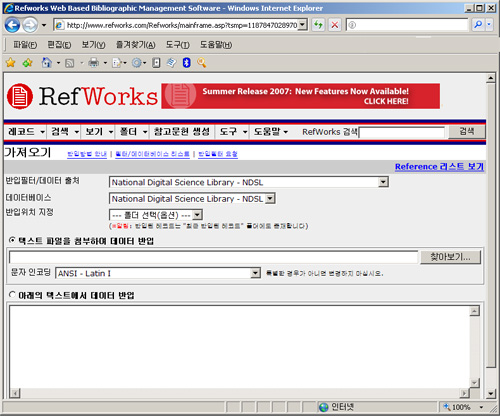Open Favorites Center star icon
500x416 pixels.
pos(11,62)
